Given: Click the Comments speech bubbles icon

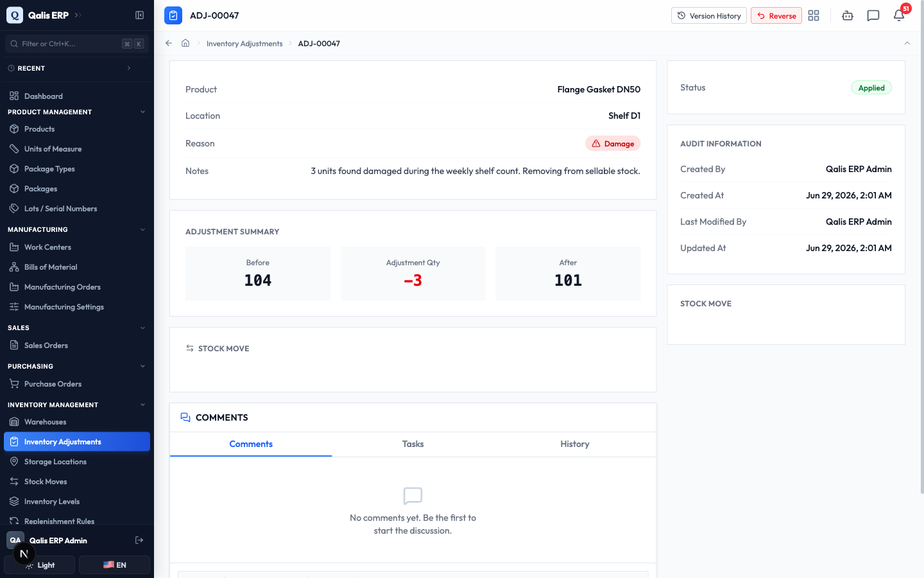Looking at the screenshot, I should pos(185,417).
